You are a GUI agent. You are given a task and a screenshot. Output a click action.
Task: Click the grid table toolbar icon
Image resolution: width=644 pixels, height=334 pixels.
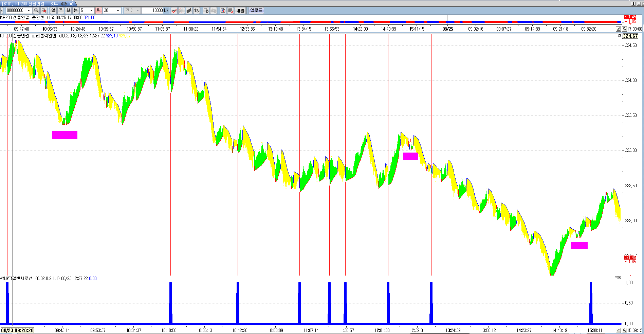point(231,11)
